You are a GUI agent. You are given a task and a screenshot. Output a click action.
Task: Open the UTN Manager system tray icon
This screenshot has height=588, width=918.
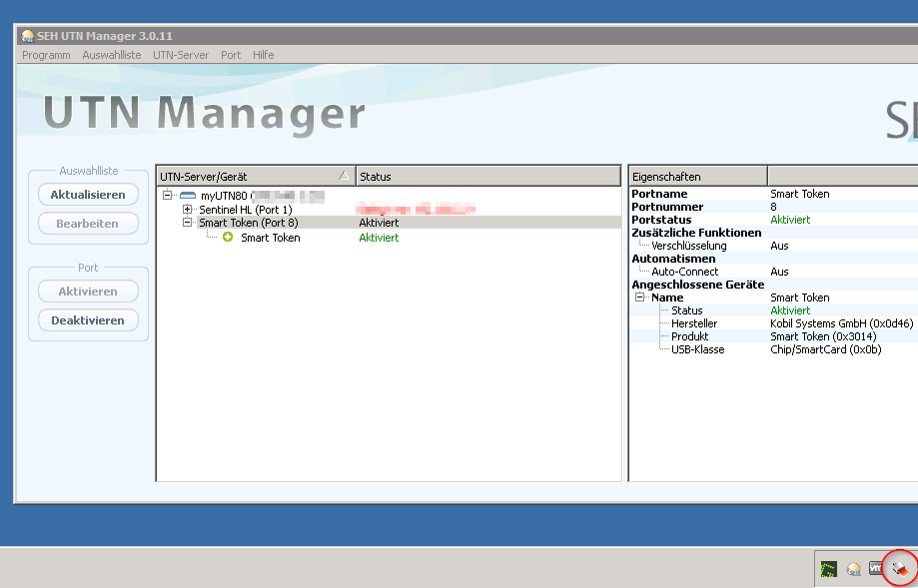point(854,569)
